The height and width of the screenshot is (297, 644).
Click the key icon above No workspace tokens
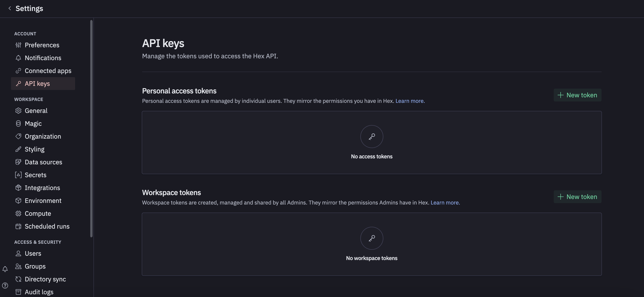372,238
